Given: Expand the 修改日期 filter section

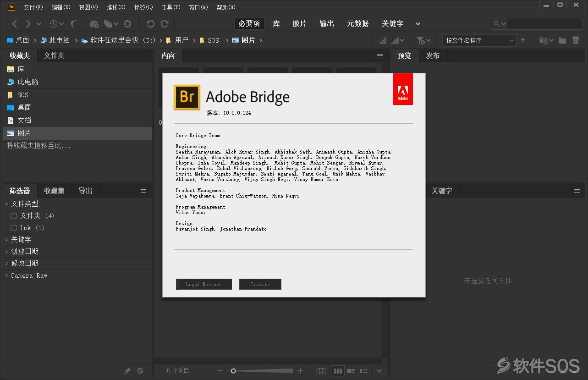Looking at the screenshot, I should [6, 264].
